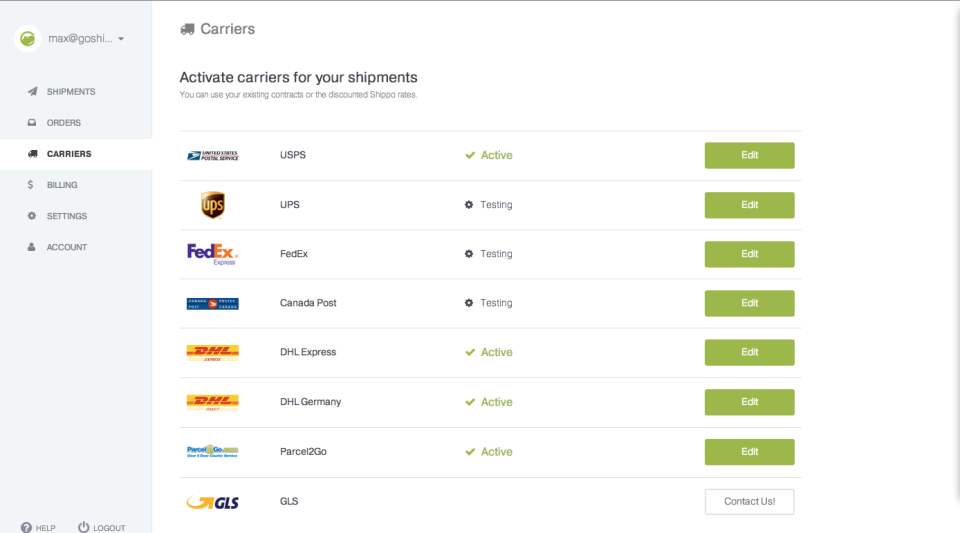This screenshot has height=533, width=960.
Task: Click the Logout power icon
Action: [x=84, y=527]
